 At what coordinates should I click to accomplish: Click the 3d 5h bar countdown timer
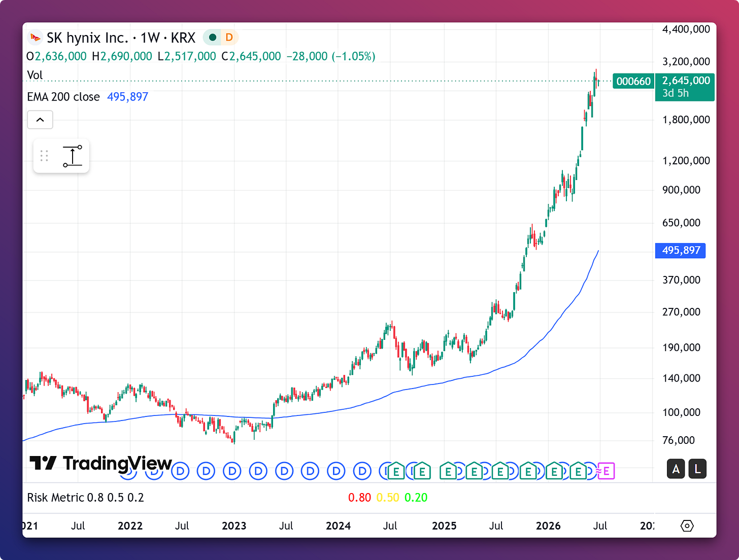676,93
